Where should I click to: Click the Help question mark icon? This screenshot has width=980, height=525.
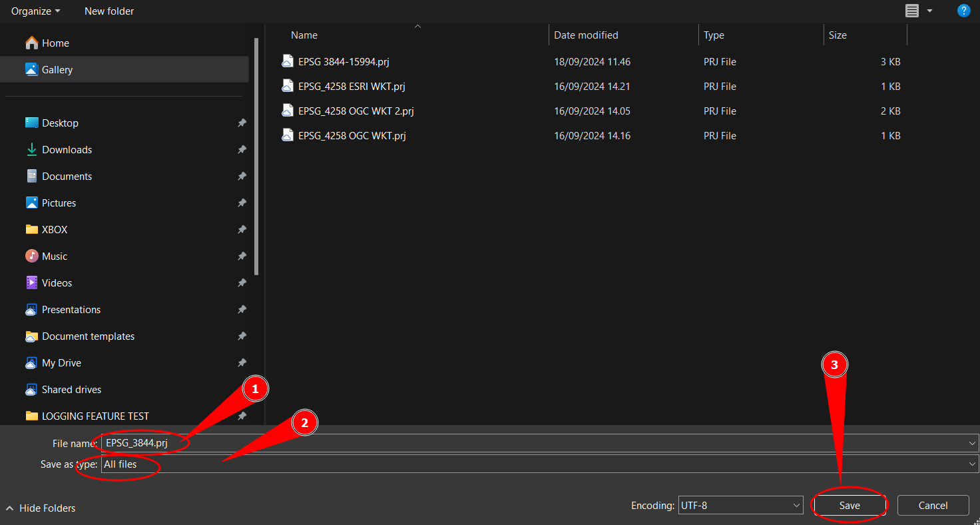coord(963,11)
